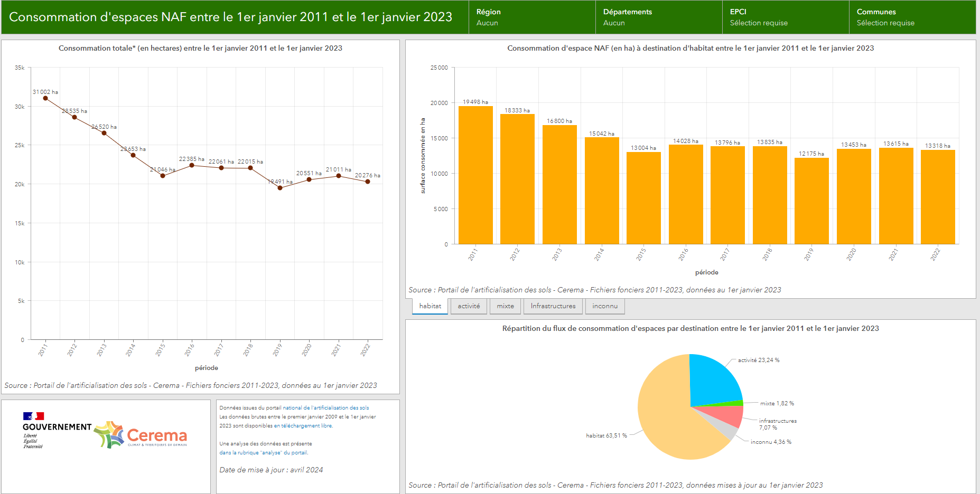Click the 2011 data point 31002 ha
This screenshot has width=980, height=494.
click(45, 98)
